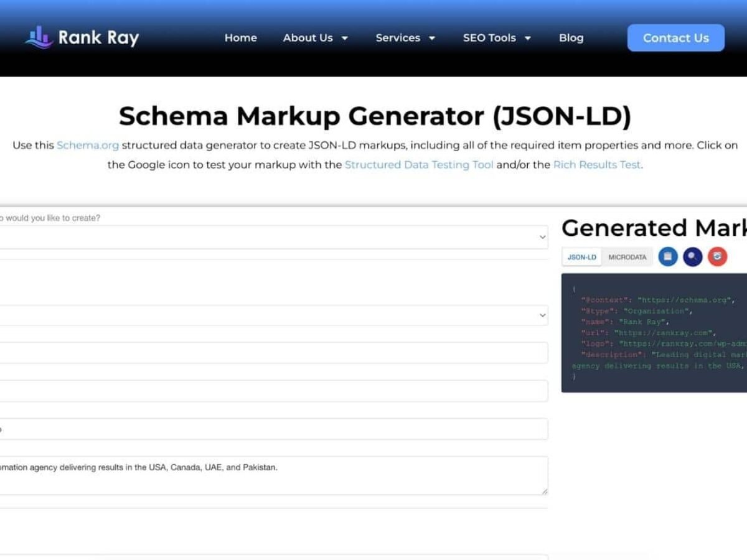Expand the Services menu arrow
747x560 pixels.
click(x=432, y=39)
